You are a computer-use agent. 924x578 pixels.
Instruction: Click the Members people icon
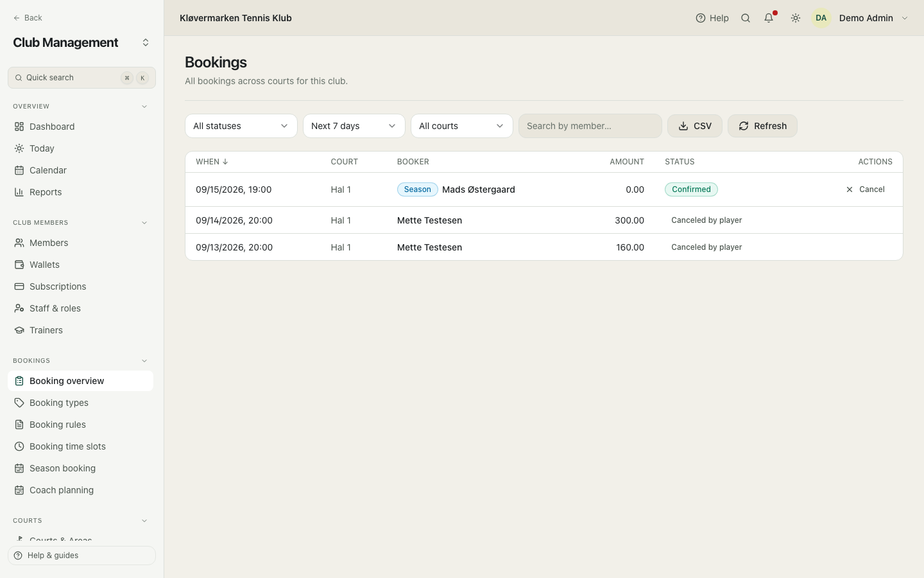click(19, 243)
